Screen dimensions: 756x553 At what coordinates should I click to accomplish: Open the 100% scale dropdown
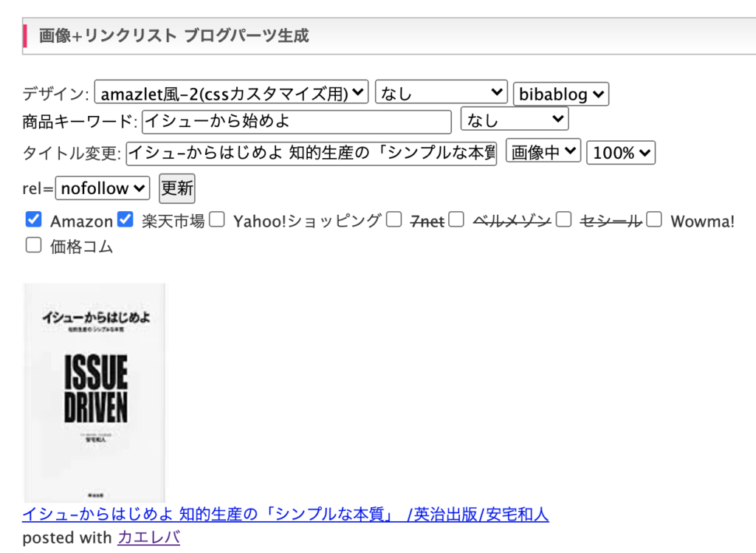pyautogui.click(x=621, y=153)
